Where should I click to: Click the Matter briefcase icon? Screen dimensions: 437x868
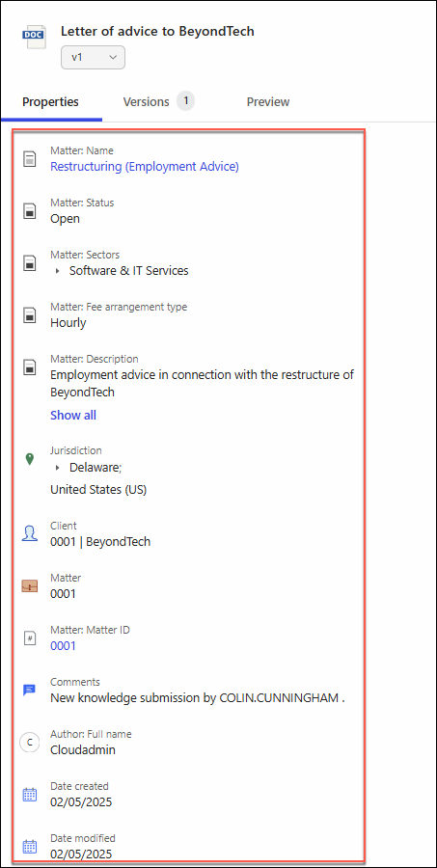[29, 586]
